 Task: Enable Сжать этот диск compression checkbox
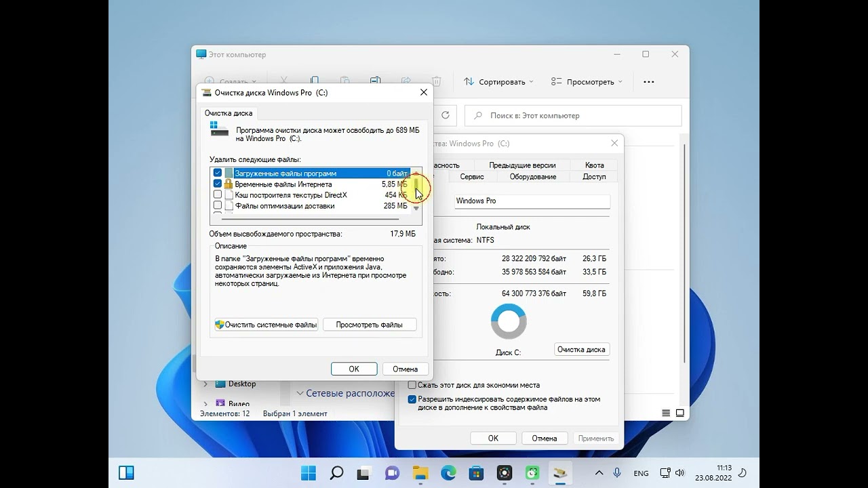[x=412, y=385]
